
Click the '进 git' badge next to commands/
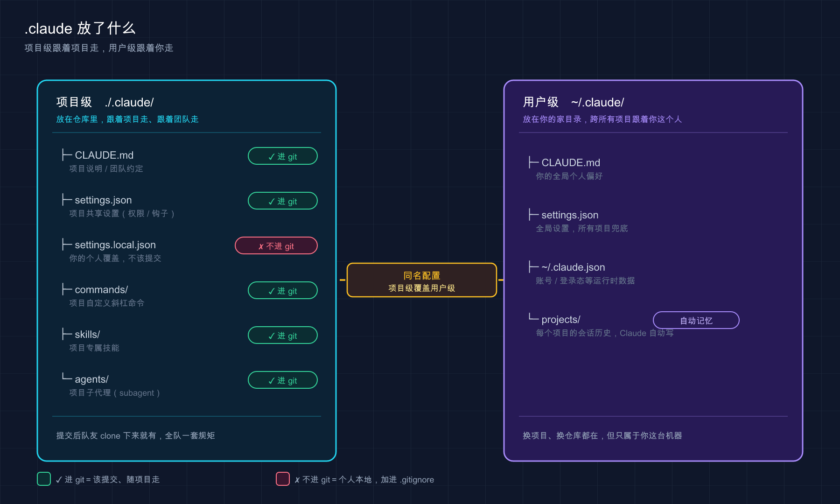tap(283, 291)
